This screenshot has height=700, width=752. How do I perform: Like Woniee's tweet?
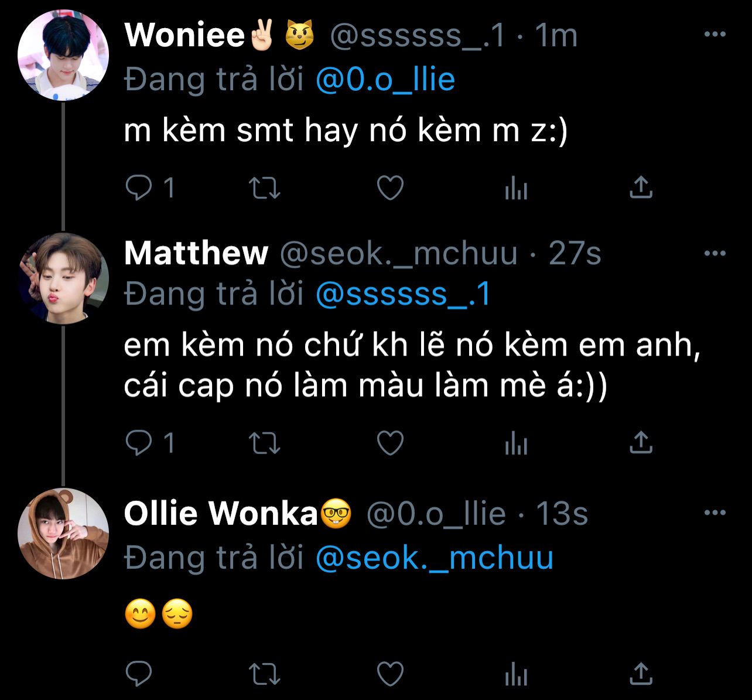(390, 188)
